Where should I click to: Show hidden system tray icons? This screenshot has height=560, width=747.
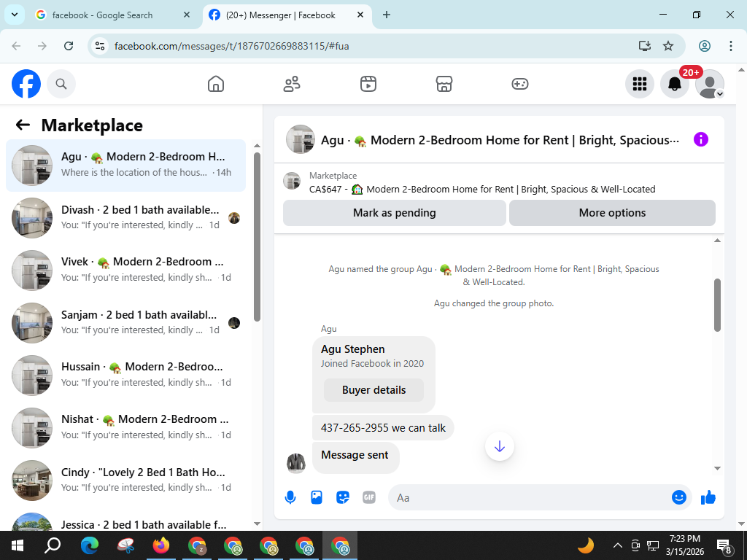(617, 545)
